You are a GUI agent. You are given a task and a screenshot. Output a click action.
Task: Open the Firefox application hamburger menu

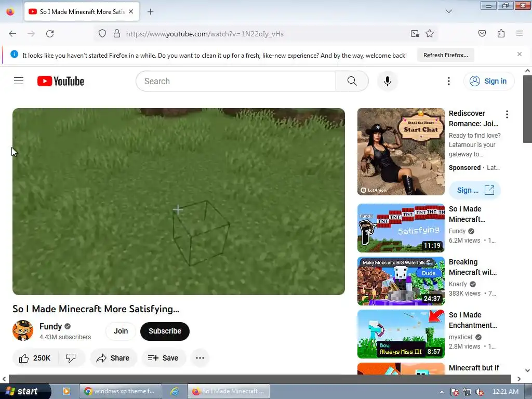[x=519, y=33]
